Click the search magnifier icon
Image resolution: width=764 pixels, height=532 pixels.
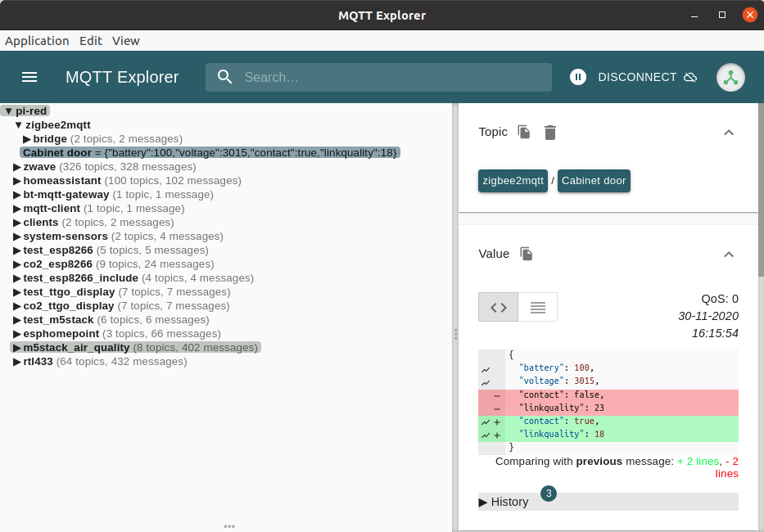coord(225,77)
